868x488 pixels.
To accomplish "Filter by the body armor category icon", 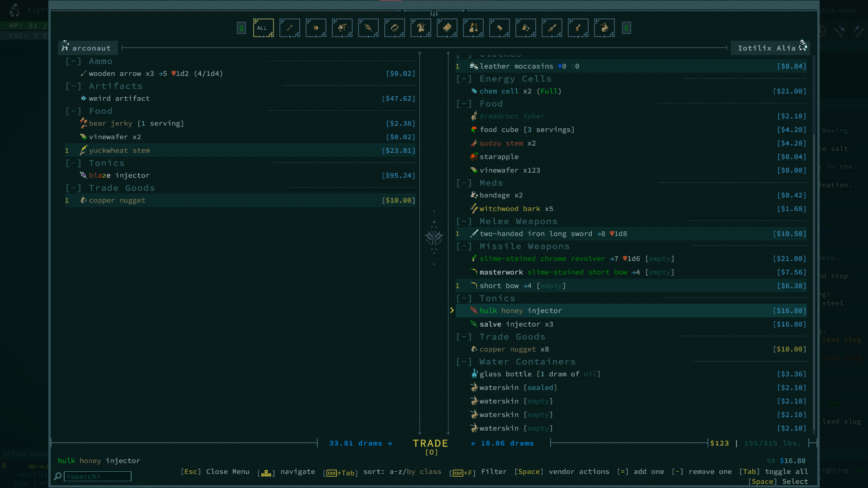I will tap(420, 28).
